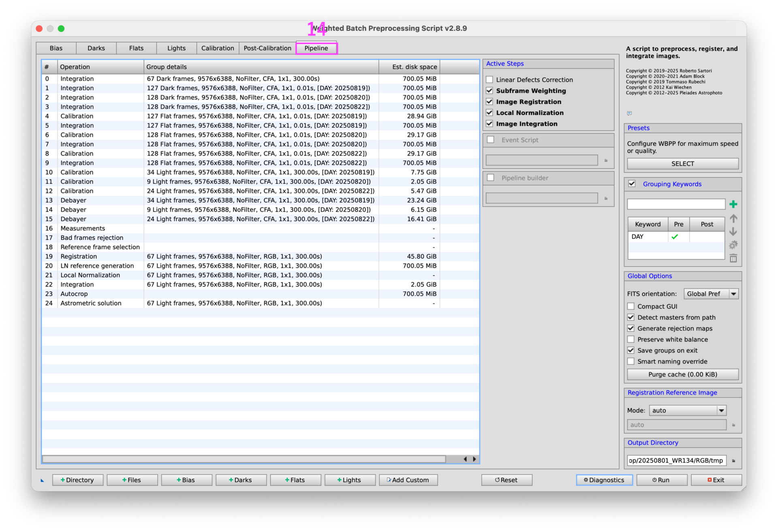Click the blue new-instance triangle icon
Viewport: 778px width, 532px height.
[42, 481]
